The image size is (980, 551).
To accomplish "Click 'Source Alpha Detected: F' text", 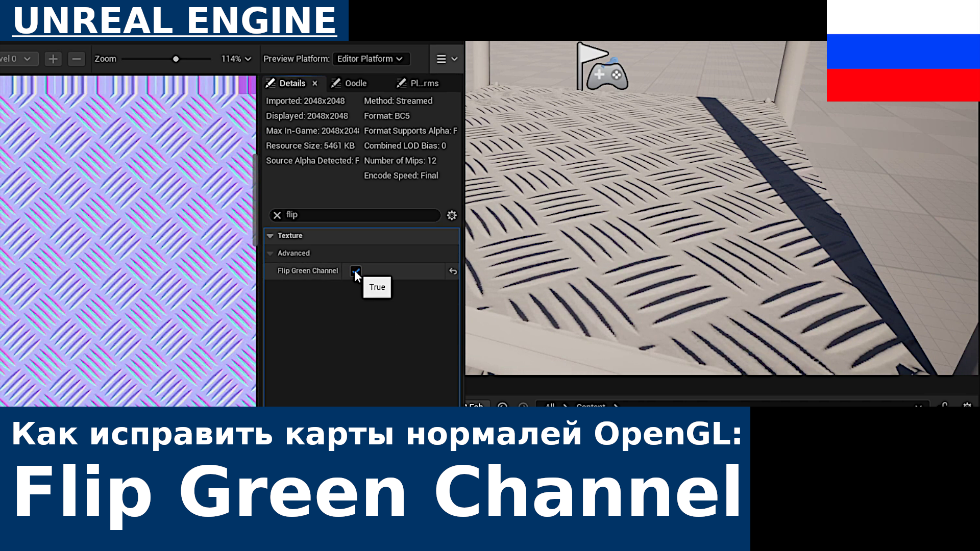I will coord(312,160).
